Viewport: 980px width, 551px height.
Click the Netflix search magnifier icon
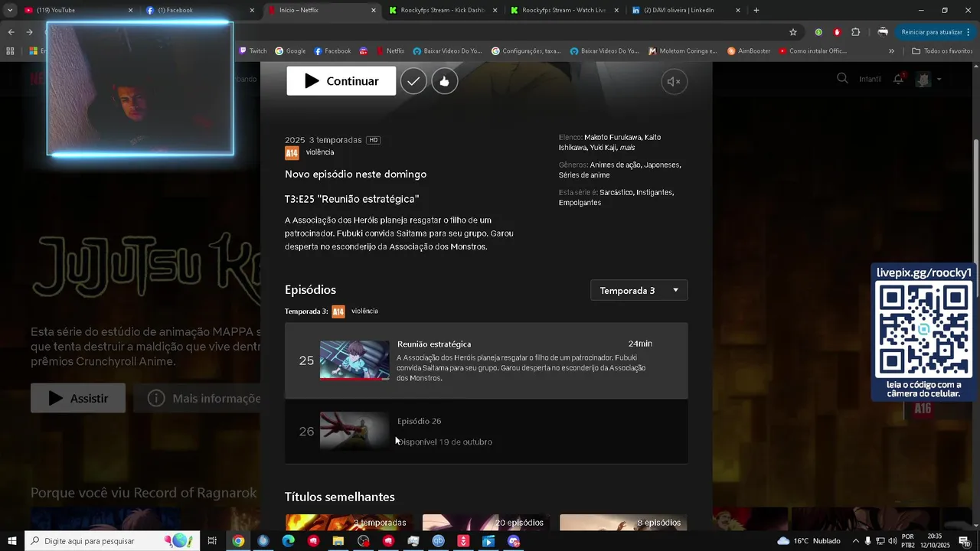(842, 79)
